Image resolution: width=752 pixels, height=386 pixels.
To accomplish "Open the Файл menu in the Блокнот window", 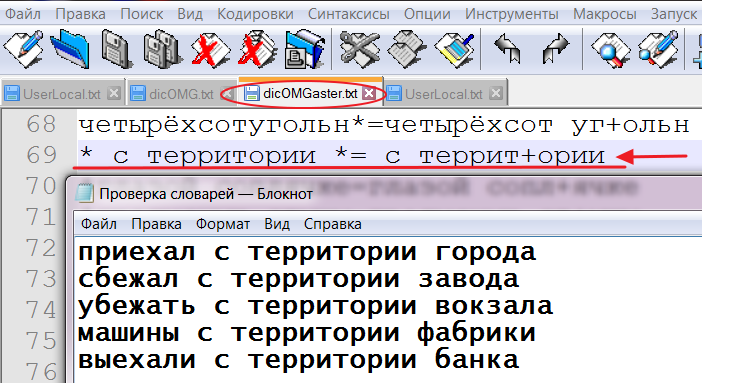I will point(99,224).
